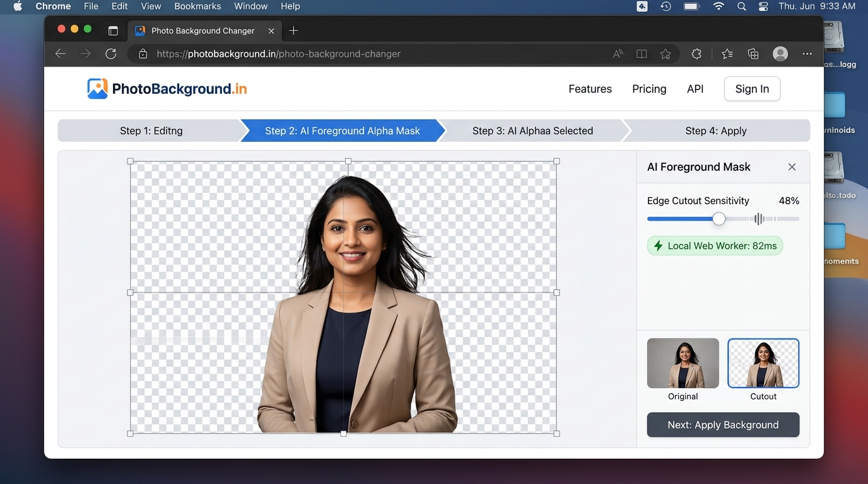Click the browser profile avatar icon
The image size is (868, 484).
[x=780, y=54]
